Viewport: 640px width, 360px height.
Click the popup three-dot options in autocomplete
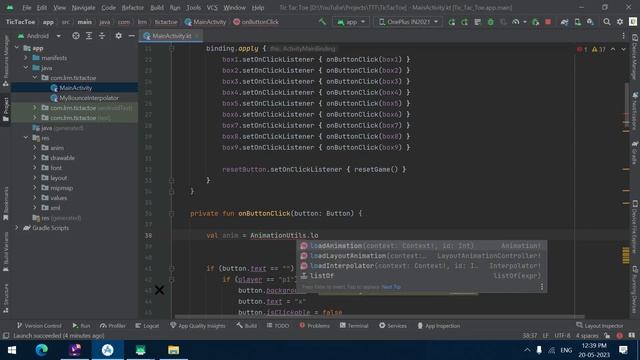(542, 287)
